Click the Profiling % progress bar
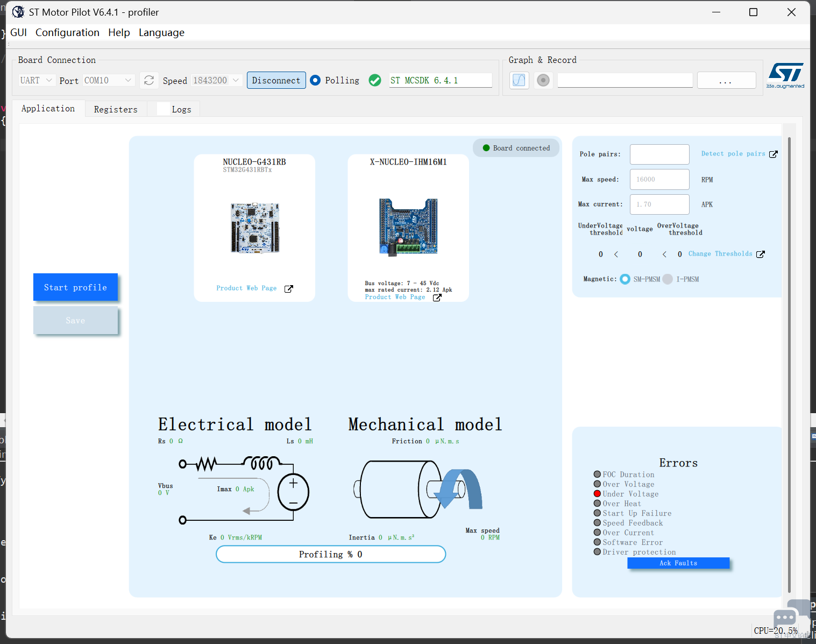 [x=331, y=554]
